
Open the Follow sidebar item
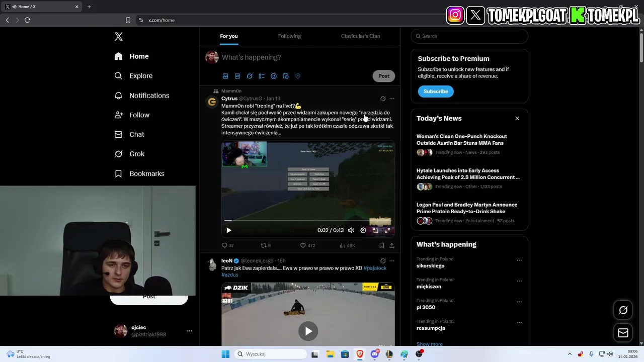click(x=132, y=115)
